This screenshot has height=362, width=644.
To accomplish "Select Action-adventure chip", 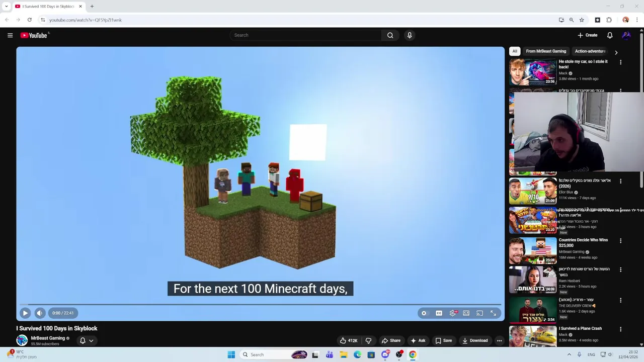I will 590,51.
